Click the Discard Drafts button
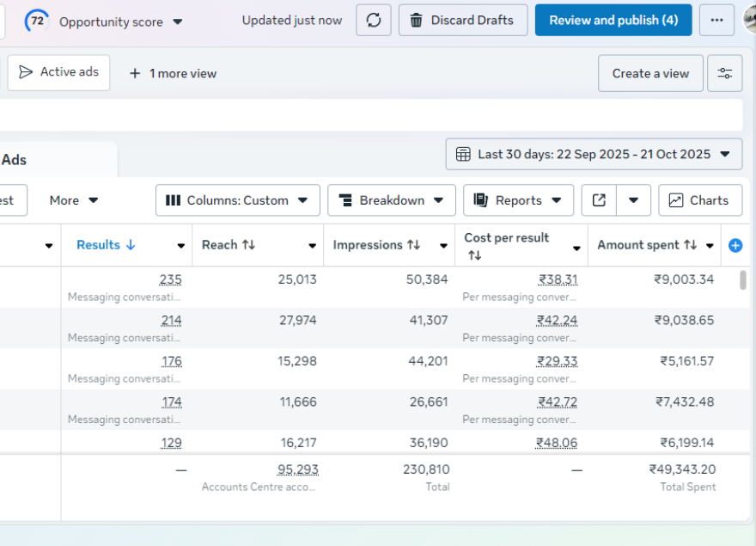The width and height of the screenshot is (756, 546). pyautogui.click(x=462, y=20)
